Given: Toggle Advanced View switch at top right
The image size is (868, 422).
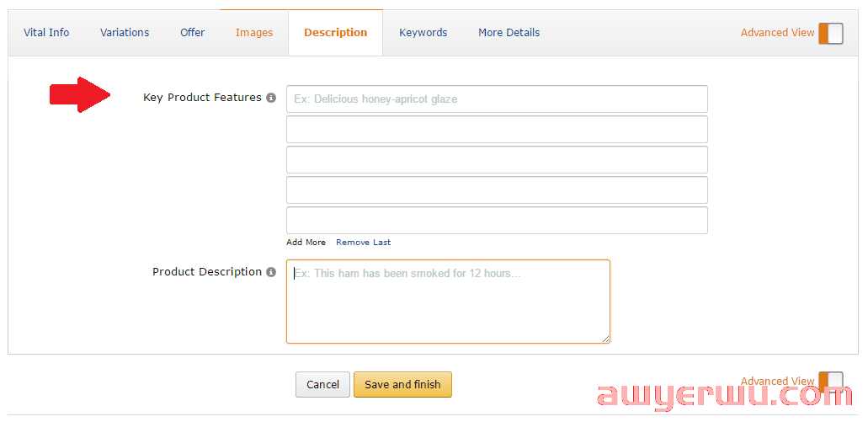Looking at the screenshot, I should tap(830, 33).
